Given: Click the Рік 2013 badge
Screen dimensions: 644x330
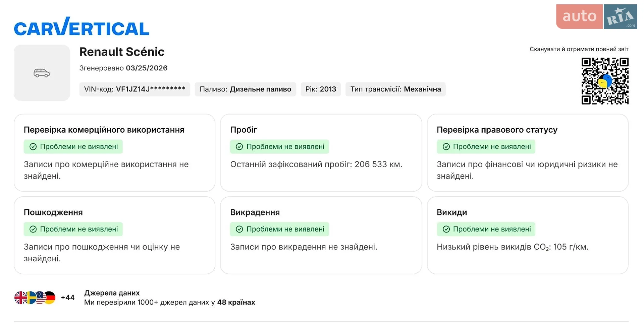Looking at the screenshot, I should click(321, 89).
